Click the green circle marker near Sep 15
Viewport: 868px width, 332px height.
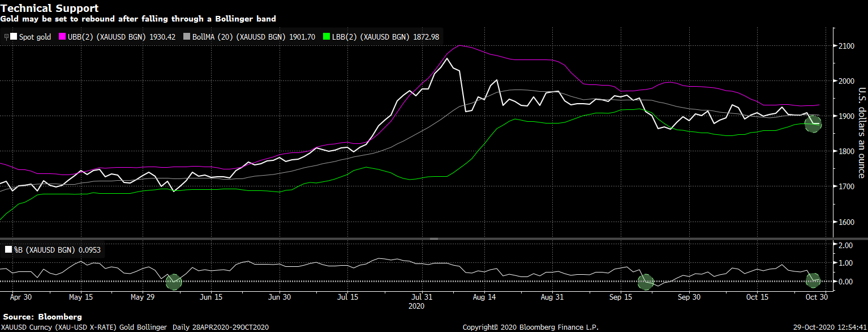(x=645, y=281)
